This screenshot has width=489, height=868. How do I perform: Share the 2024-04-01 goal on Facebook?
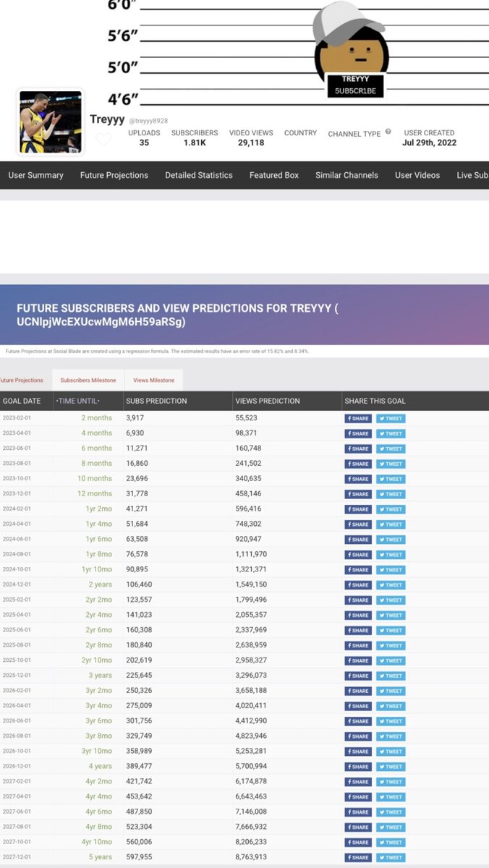(x=358, y=524)
